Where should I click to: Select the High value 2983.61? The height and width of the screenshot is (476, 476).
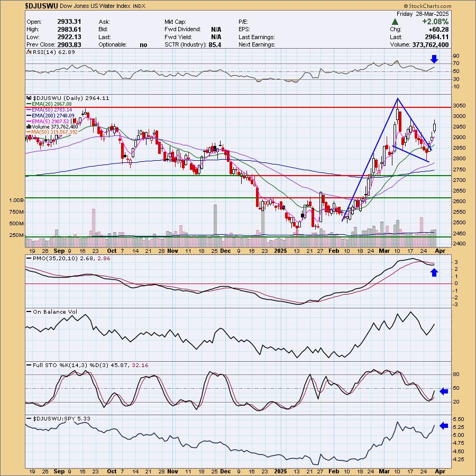69,30
